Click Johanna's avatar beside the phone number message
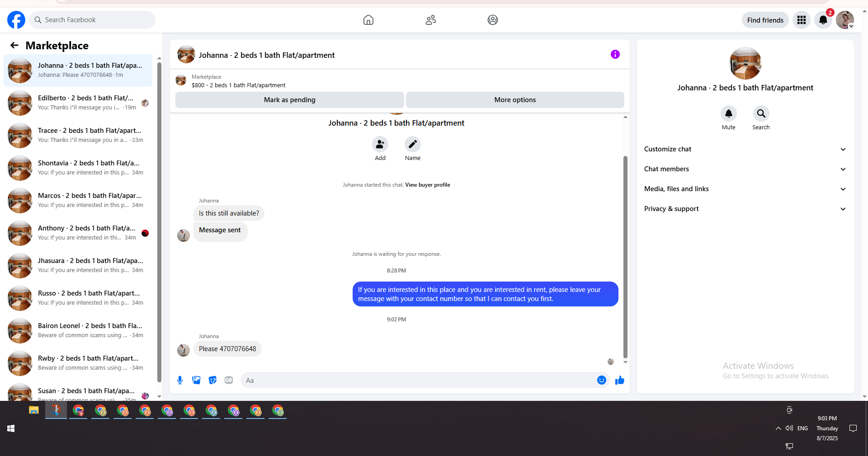 184,350
